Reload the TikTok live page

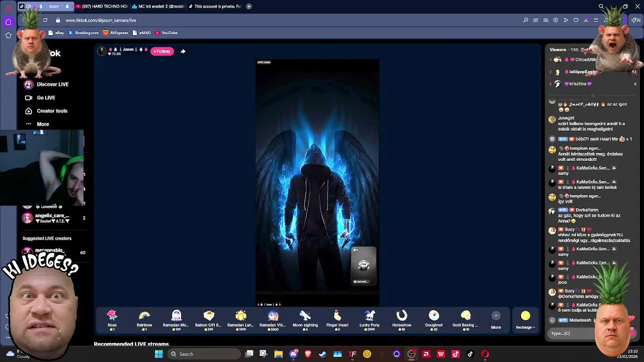click(45, 20)
